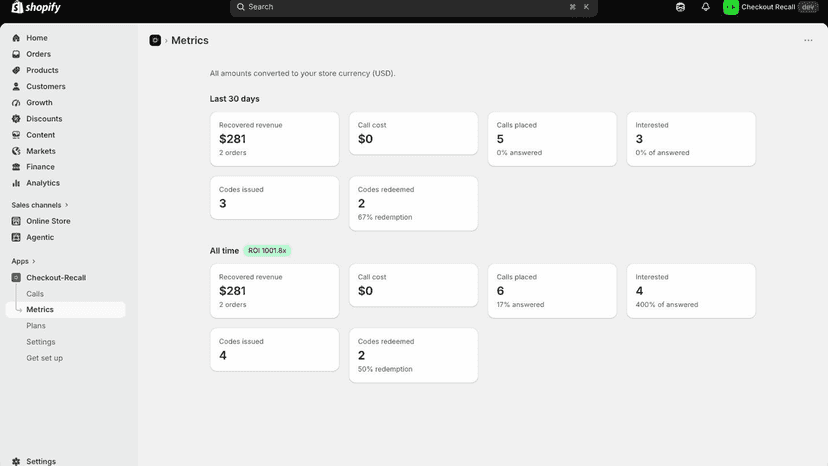Open the Calls subpage of Checkout-Recall

[x=35, y=294]
